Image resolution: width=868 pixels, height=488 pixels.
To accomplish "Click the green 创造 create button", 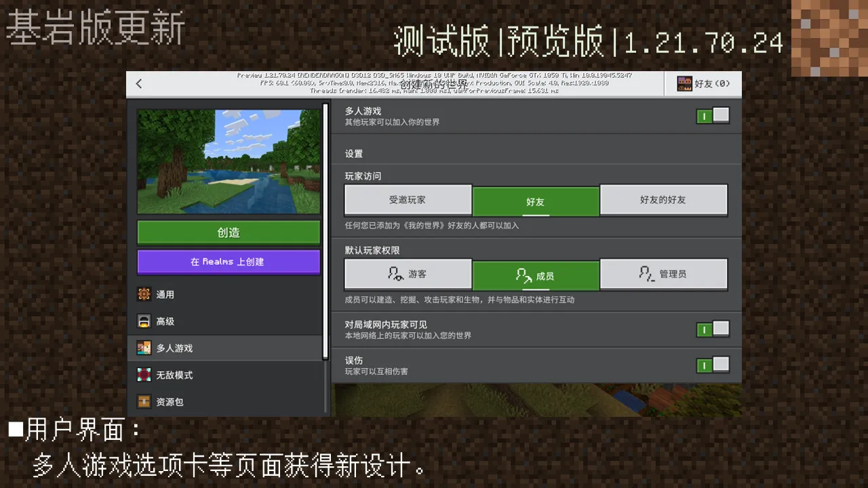I will [x=229, y=232].
